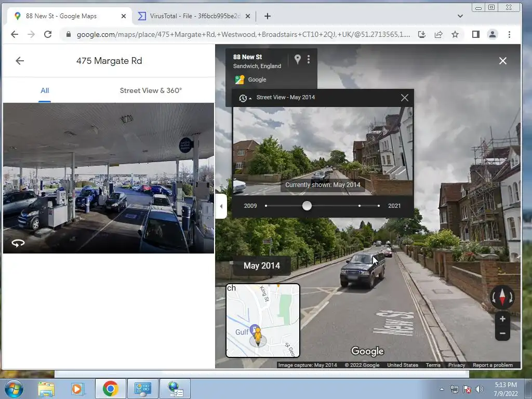Open the Terms link

pyautogui.click(x=433, y=365)
